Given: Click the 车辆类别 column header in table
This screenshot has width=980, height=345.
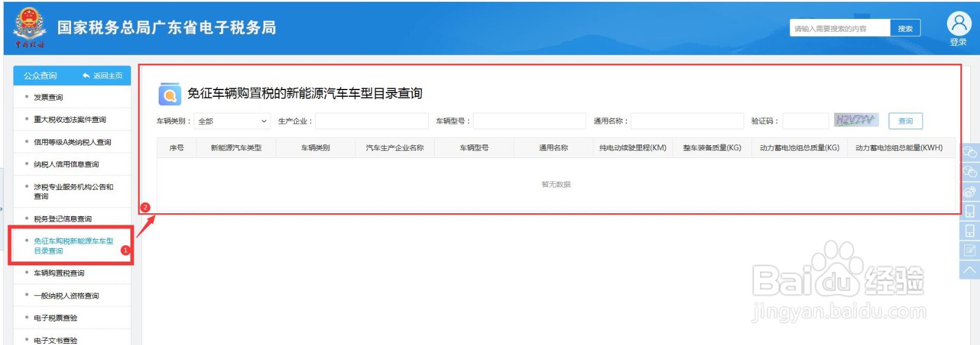Looking at the screenshot, I should (315, 148).
